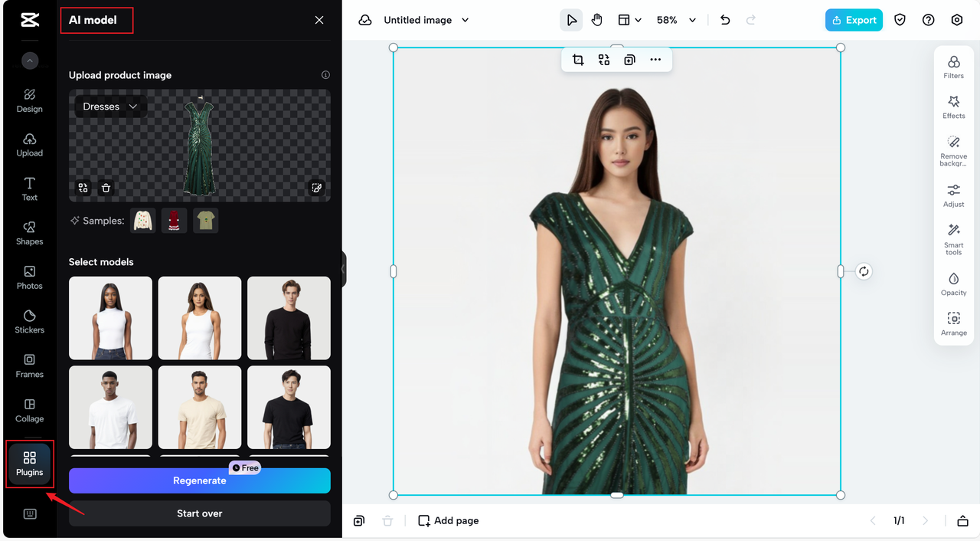Open the Filters tool

tap(954, 67)
